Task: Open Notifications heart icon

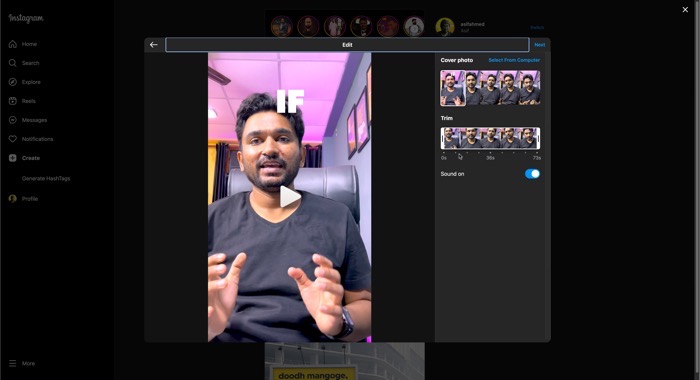Action: tap(12, 139)
